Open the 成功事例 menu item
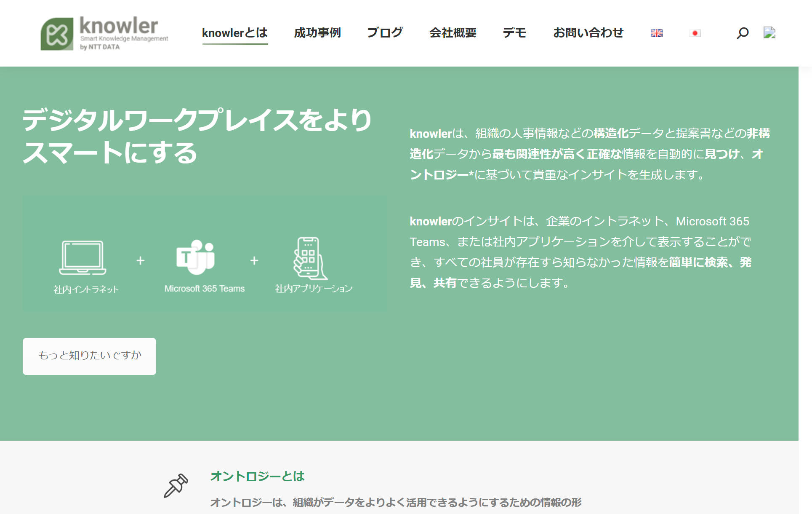812x514 pixels. [317, 33]
